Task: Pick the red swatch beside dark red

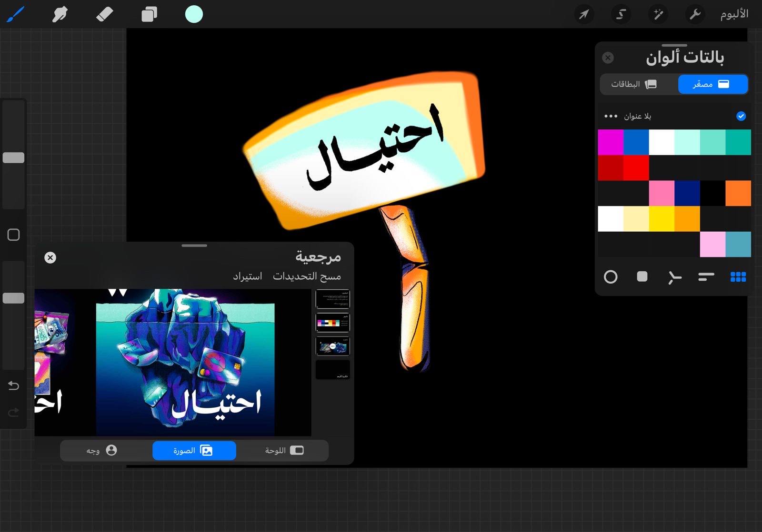Action: click(x=636, y=168)
